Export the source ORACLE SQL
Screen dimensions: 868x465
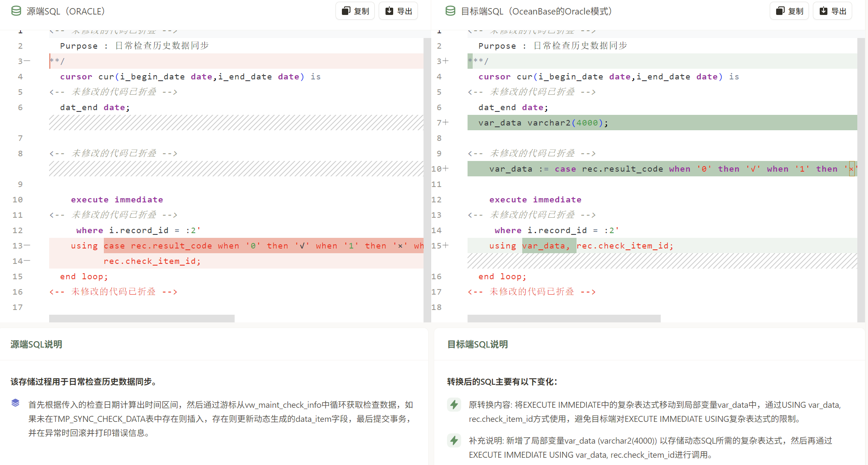tap(398, 11)
